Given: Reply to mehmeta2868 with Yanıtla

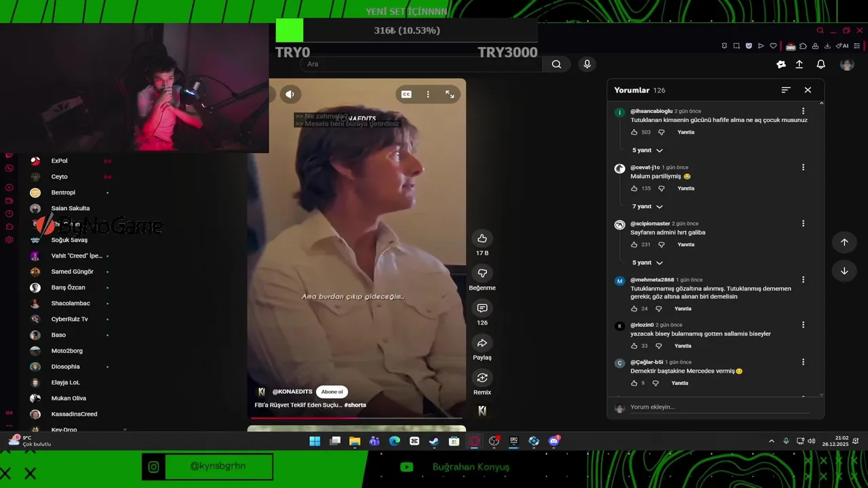Looking at the screenshot, I should click(683, 308).
